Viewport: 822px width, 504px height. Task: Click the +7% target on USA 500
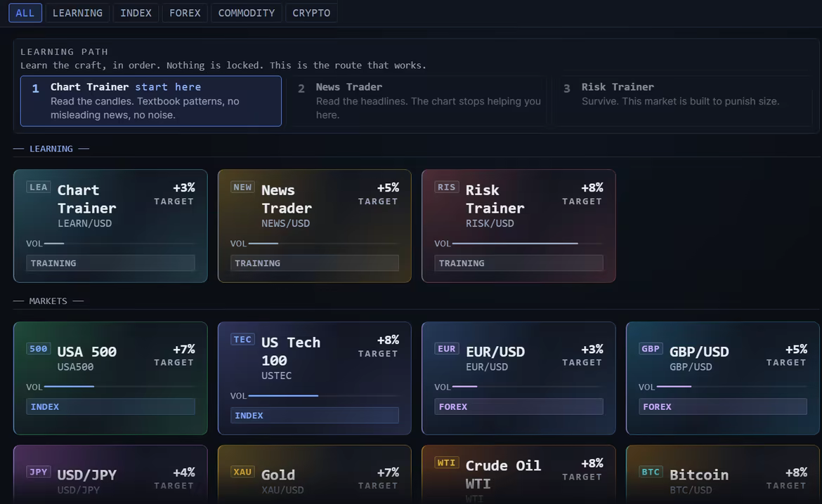(183, 349)
